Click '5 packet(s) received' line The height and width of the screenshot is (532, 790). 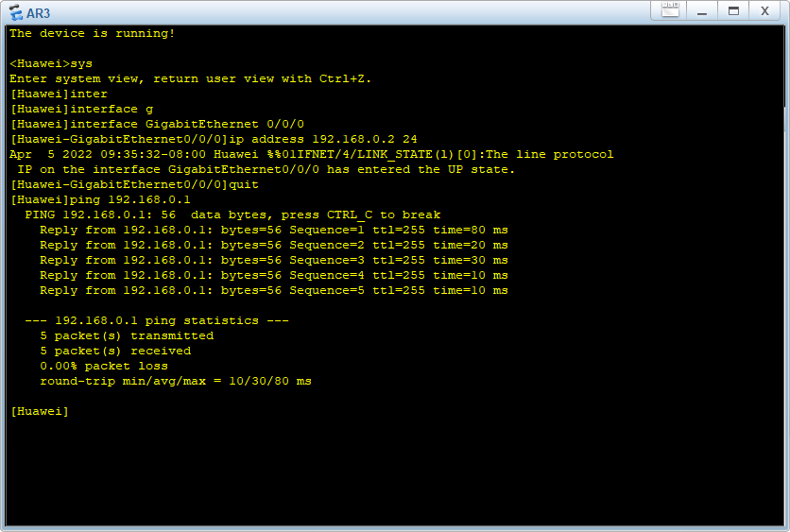pyautogui.click(x=115, y=352)
